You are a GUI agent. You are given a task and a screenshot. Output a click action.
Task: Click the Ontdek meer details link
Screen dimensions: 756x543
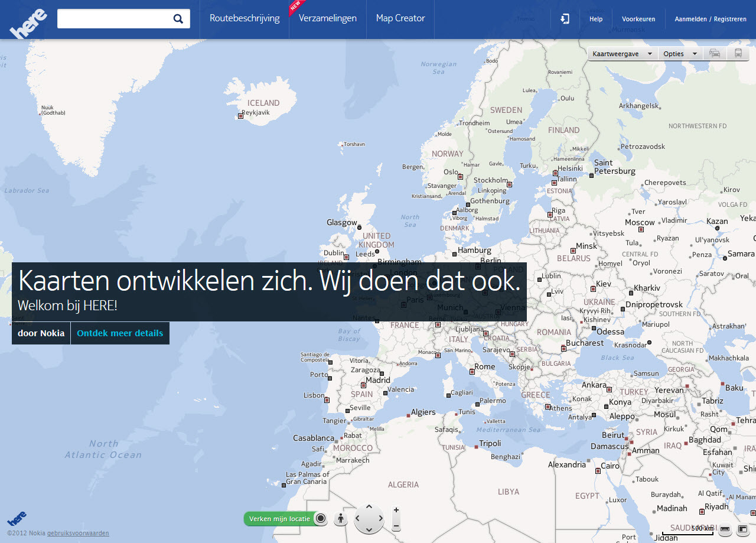pyautogui.click(x=120, y=333)
